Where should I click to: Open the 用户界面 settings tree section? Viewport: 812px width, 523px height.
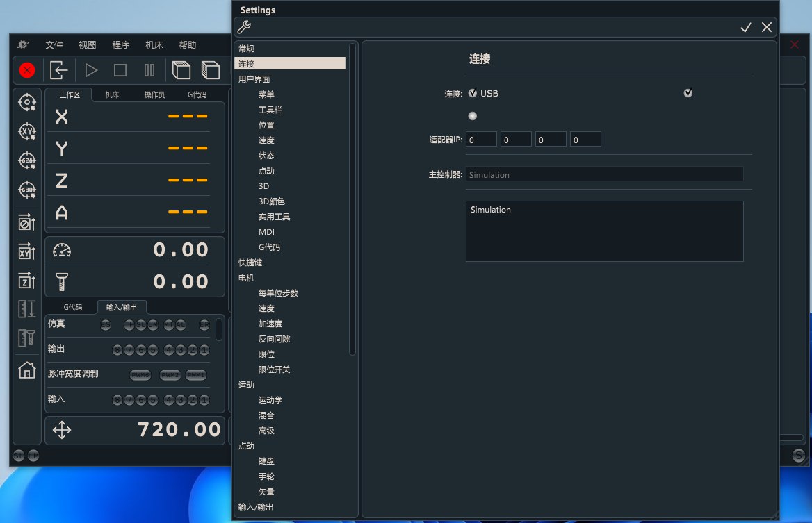coord(254,79)
